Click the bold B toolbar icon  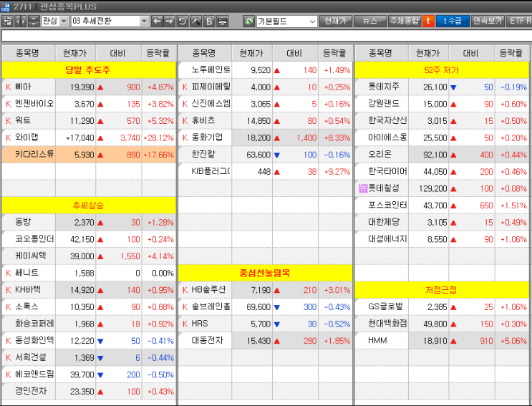[209, 21]
